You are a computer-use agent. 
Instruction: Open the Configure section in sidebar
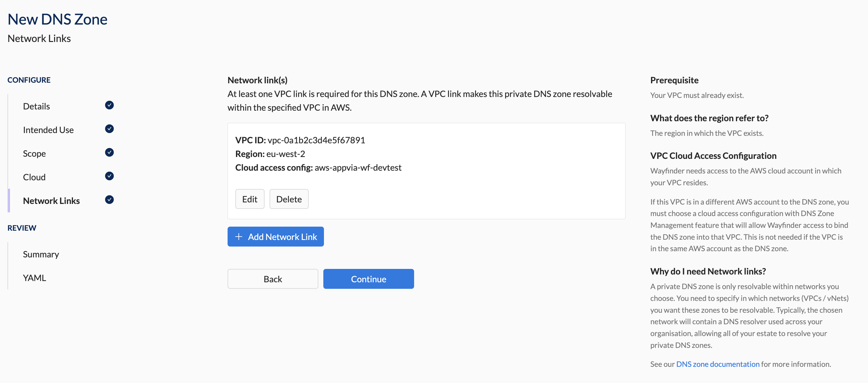[x=29, y=79]
